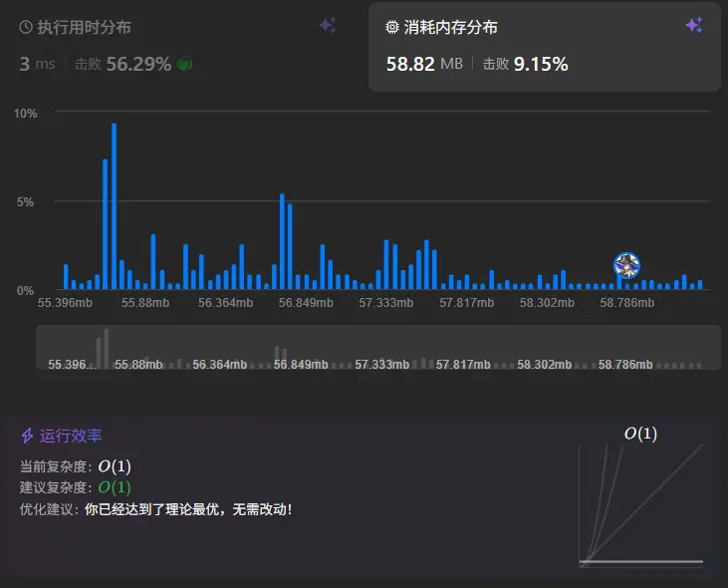Click the gray range overview strip below chart
This screenshot has height=588, width=728.
coord(378,348)
